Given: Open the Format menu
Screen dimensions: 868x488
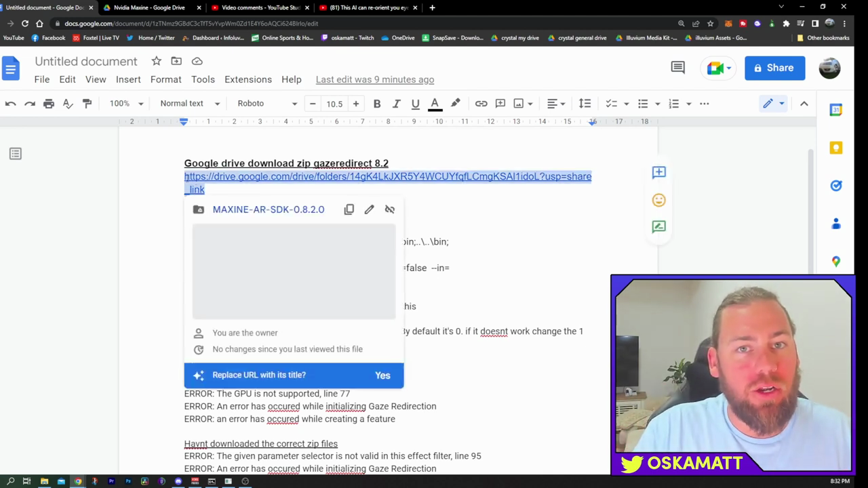Looking at the screenshot, I should [x=166, y=79].
